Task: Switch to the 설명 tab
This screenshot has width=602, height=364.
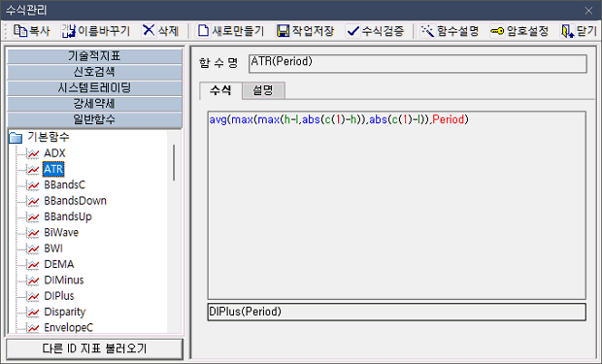Action: [x=263, y=90]
